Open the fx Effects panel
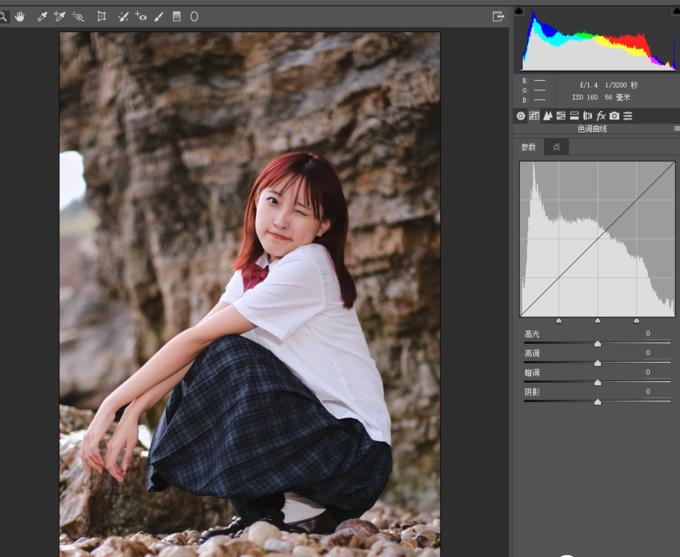This screenshot has height=557, width=680. pyautogui.click(x=601, y=116)
